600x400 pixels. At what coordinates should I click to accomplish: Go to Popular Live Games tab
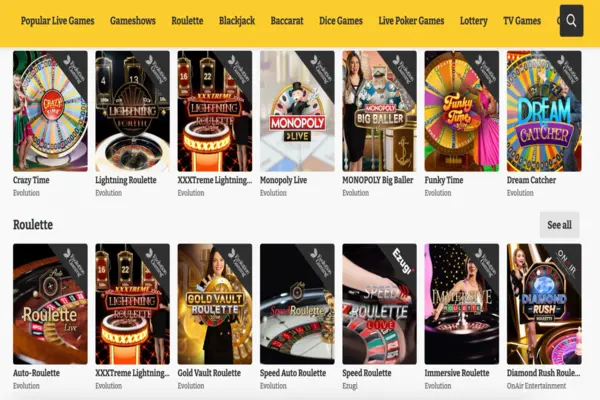(x=57, y=21)
